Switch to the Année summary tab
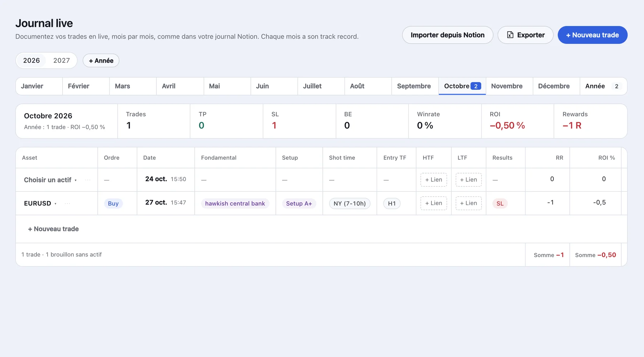 pyautogui.click(x=603, y=86)
